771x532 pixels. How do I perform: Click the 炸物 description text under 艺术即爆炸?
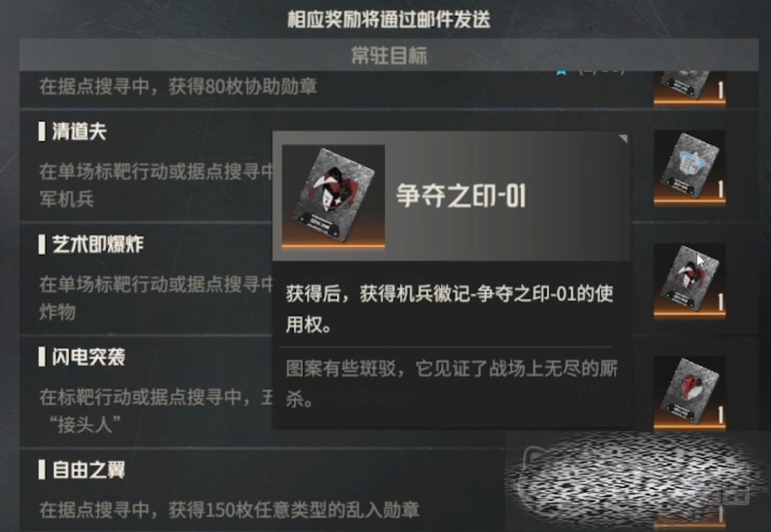(x=58, y=312)
